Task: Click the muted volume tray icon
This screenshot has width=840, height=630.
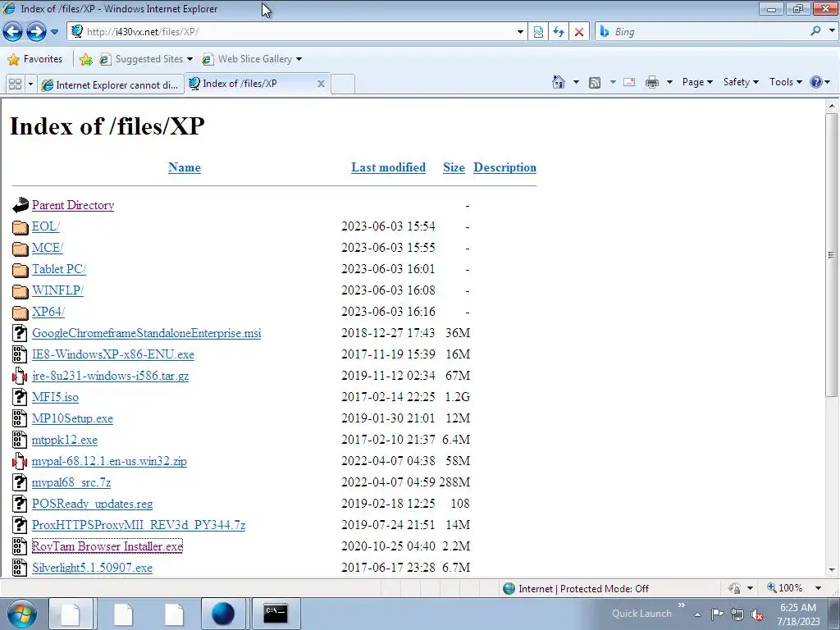Action: [757, 615]
